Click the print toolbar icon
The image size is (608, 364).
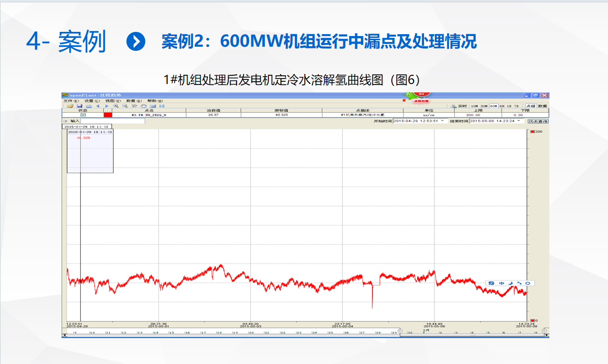pos(88,106)
